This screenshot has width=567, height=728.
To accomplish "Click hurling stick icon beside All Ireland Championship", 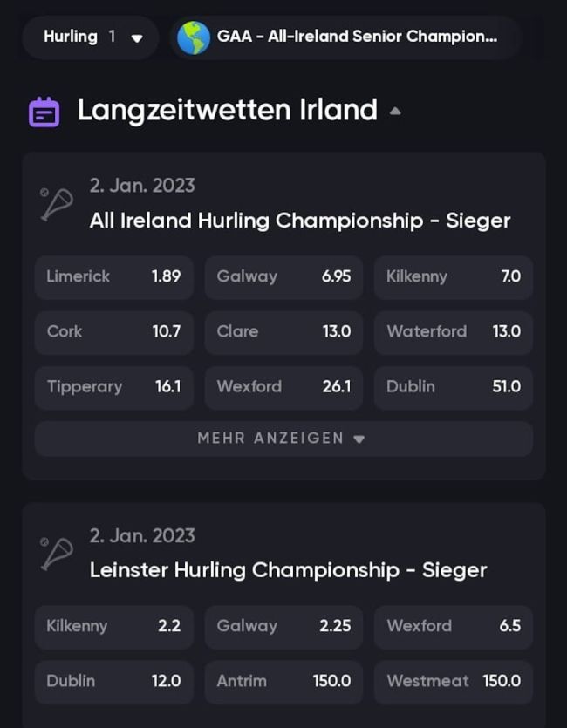I will (57, 203).
